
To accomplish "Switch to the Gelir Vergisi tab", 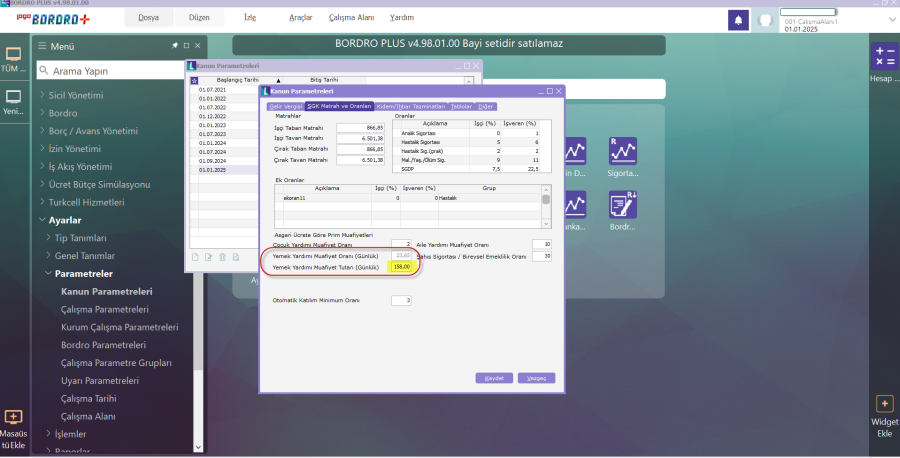I will click(x=285, y=106).
